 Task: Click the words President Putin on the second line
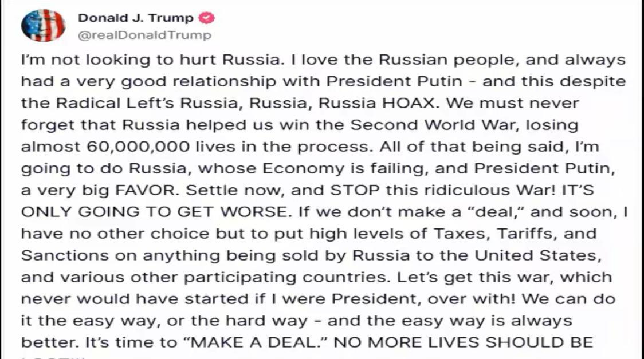(395, 81)
